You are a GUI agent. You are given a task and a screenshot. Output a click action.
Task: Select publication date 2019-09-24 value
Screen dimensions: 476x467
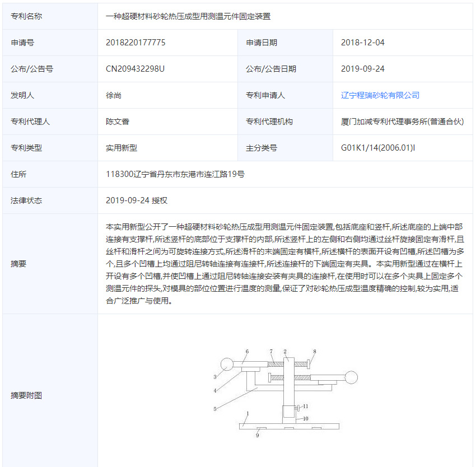point(362,69)
